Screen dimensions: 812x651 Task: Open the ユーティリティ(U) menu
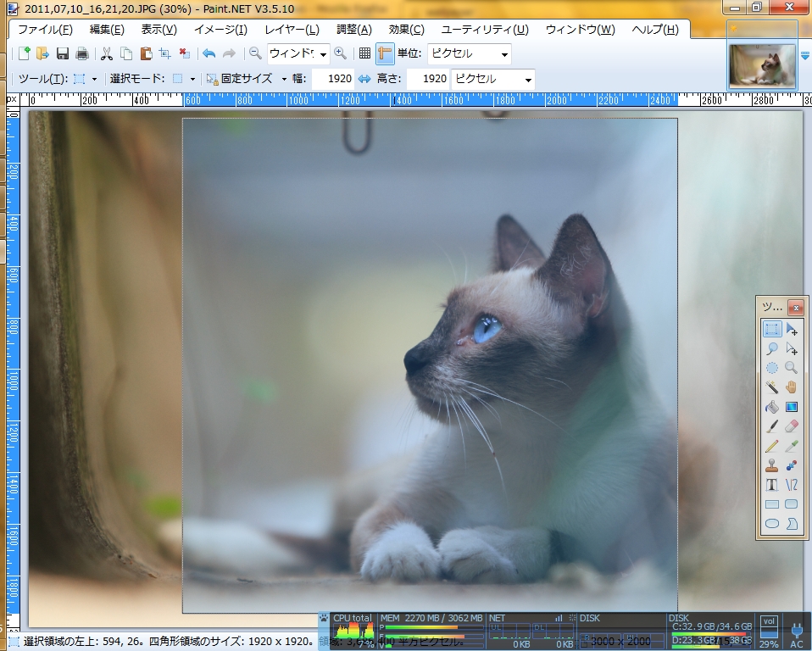485,30
